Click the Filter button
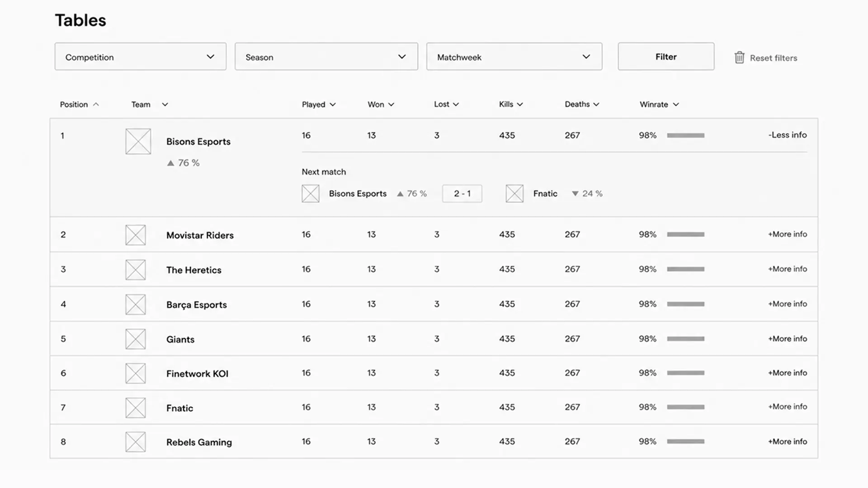Viewport: 868px width, 488px height. [666, 56]
